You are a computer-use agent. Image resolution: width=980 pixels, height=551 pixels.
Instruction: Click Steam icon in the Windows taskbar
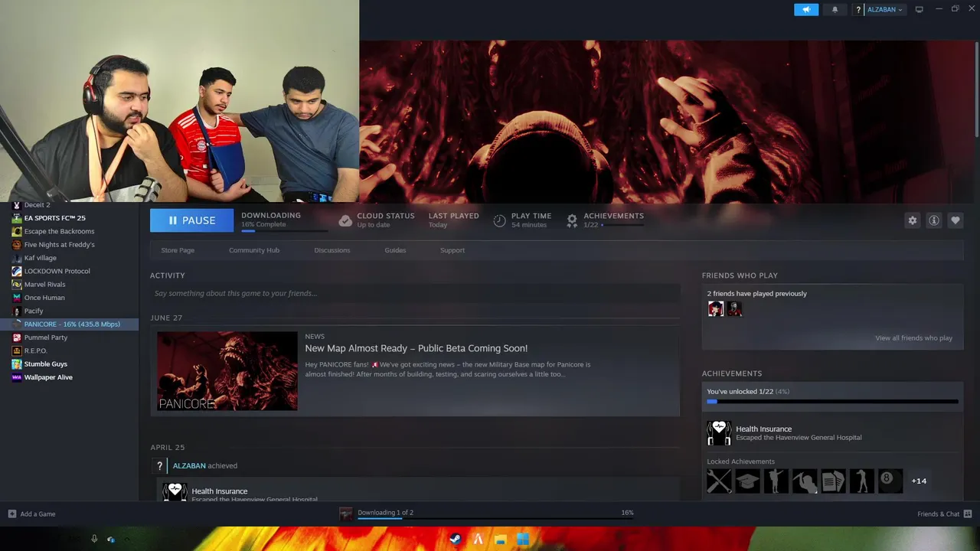click(x=455, y=540)
